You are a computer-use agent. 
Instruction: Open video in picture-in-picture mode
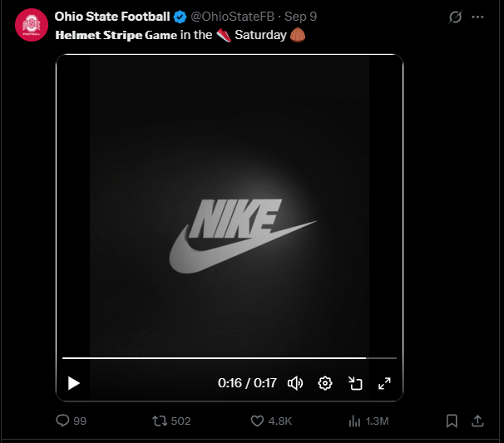pyautogui.click(x=355, y=383)
